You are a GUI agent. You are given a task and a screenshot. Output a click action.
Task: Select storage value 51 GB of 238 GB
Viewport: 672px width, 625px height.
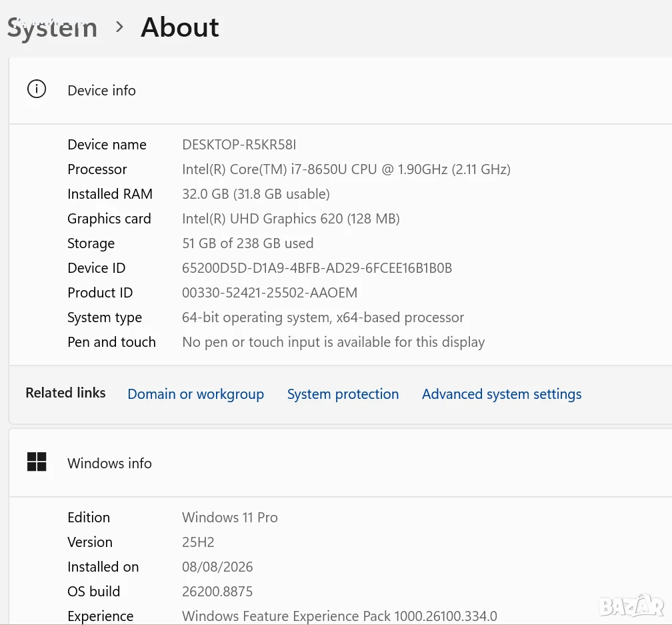(x=248, y=243)
